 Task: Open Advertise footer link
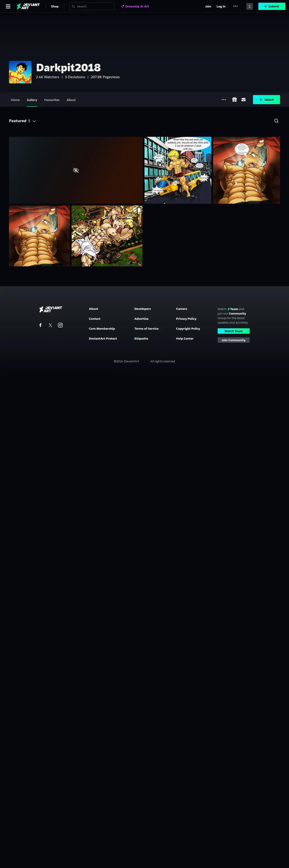(141, 319)
